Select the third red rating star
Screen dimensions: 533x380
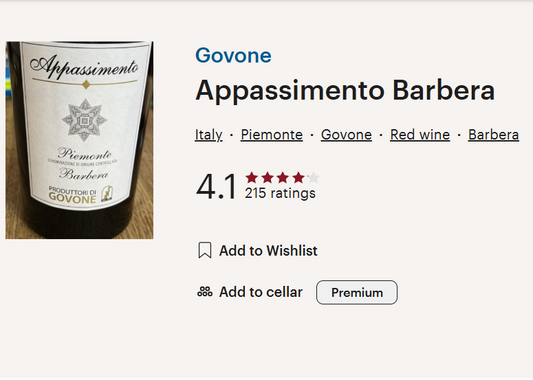coord(283,177)
